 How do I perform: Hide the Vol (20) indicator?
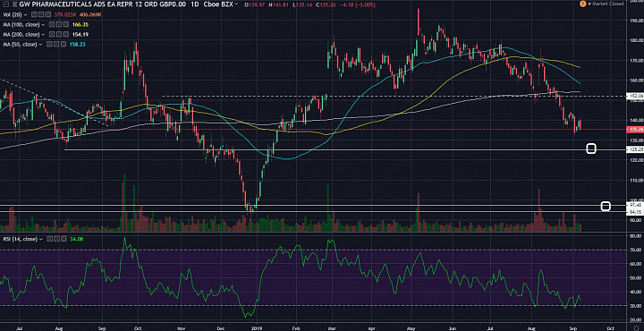pos(34,14)
